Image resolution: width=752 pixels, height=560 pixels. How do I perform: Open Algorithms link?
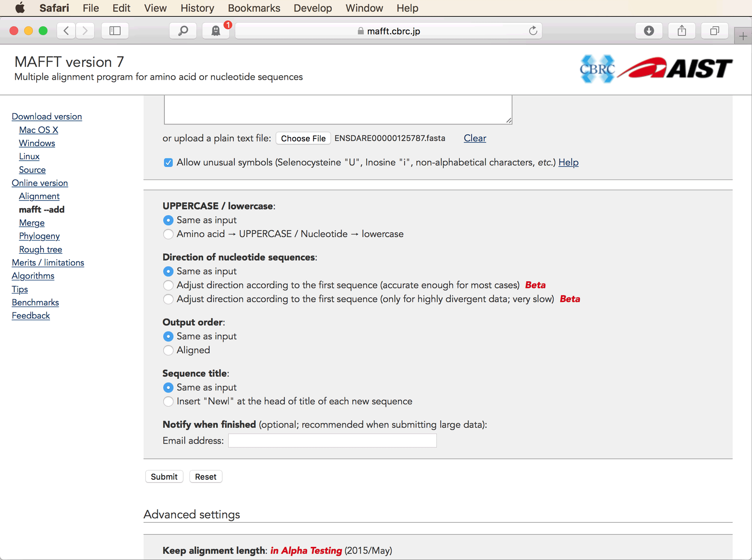(33, 276)
